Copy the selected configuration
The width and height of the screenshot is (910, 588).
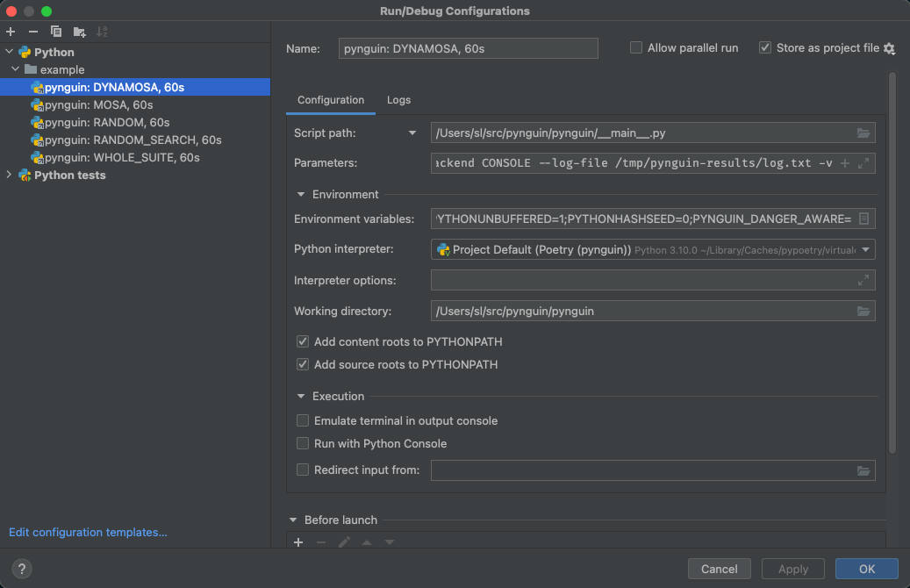point(56,32)
